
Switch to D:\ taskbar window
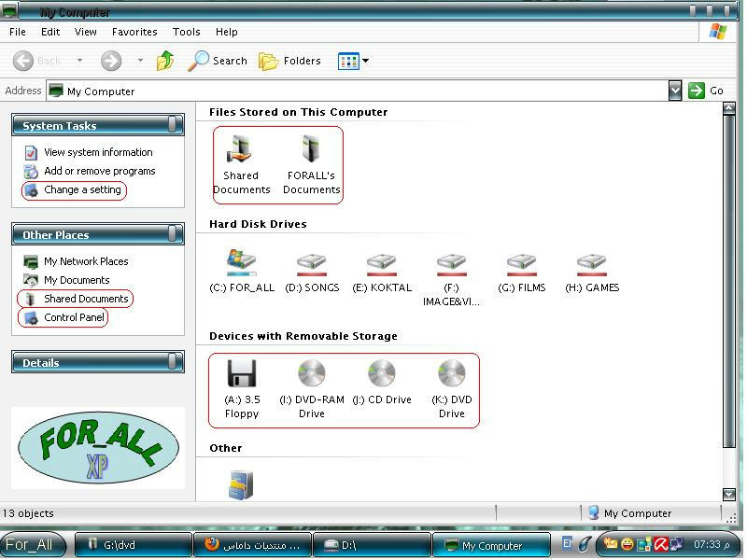click(x=372, y=545)
